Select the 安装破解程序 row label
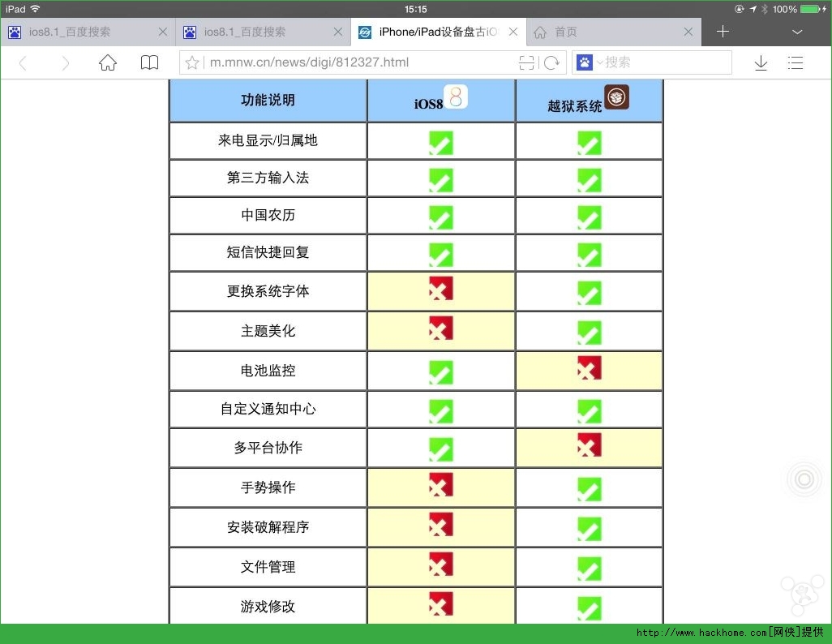This screenshot has height=644, width=832. pos(268,527)
